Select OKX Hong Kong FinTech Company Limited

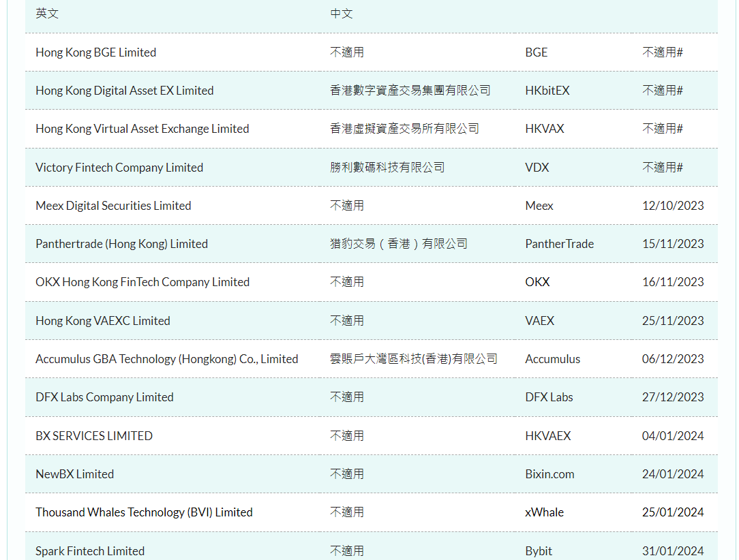(142, 281)
